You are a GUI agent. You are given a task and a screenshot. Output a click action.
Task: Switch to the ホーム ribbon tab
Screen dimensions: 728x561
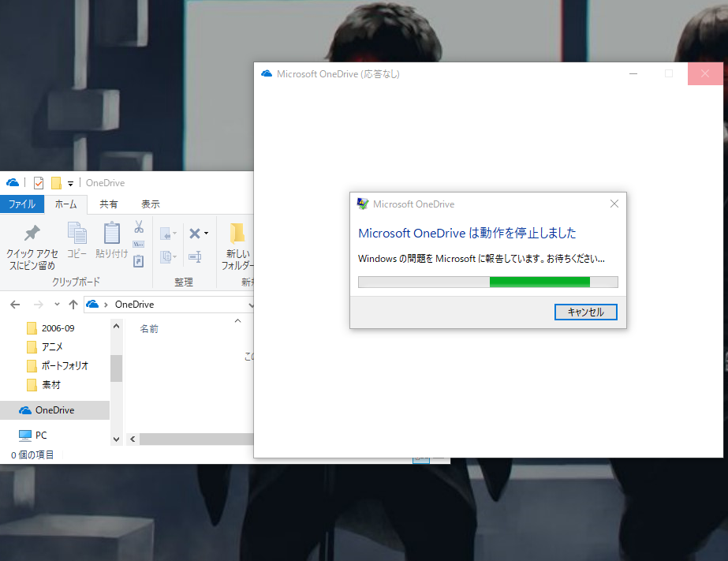click(x=65, y=204)
